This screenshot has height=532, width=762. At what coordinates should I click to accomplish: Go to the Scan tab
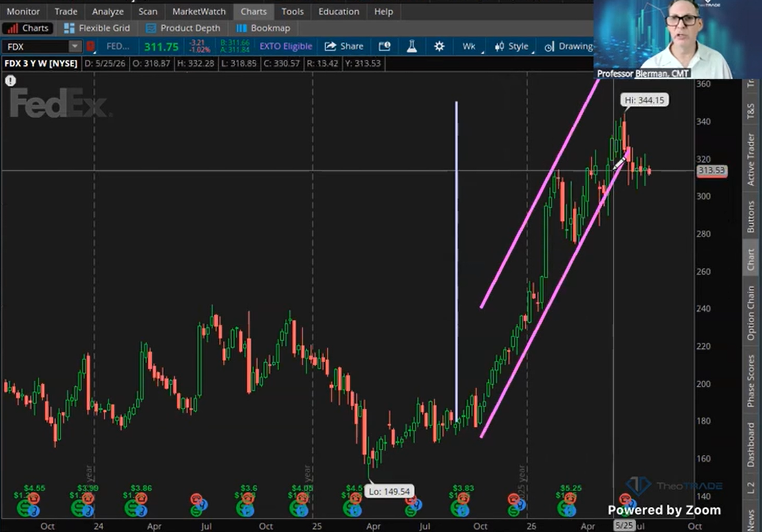tap(148, 12)
